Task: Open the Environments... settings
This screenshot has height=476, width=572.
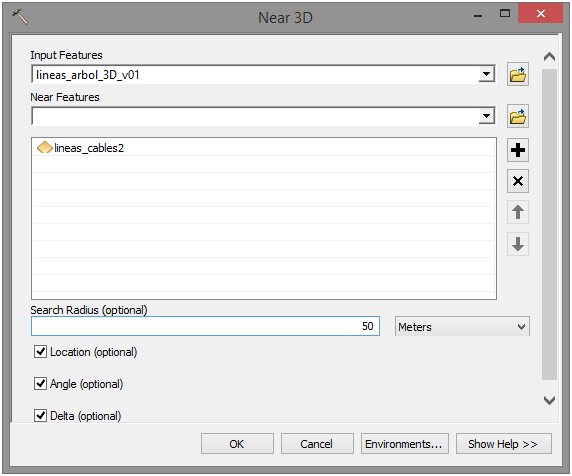Action: pyautogui.click(x=405, y=444)
